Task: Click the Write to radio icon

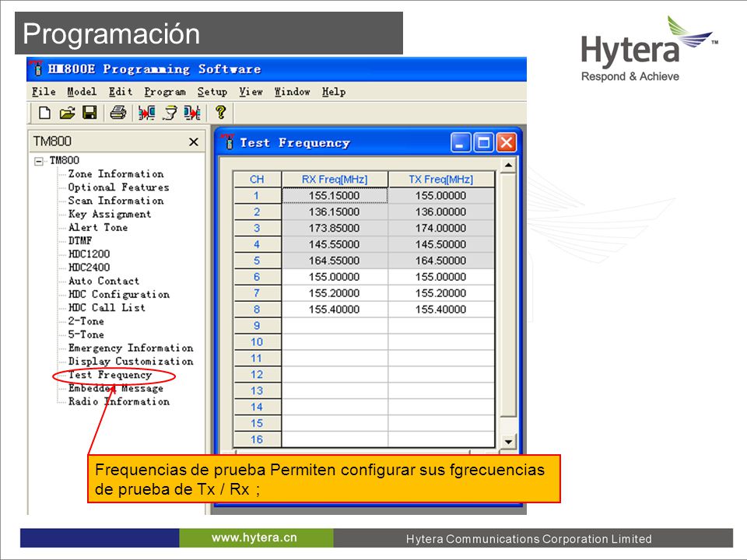Action: (192, 113)
